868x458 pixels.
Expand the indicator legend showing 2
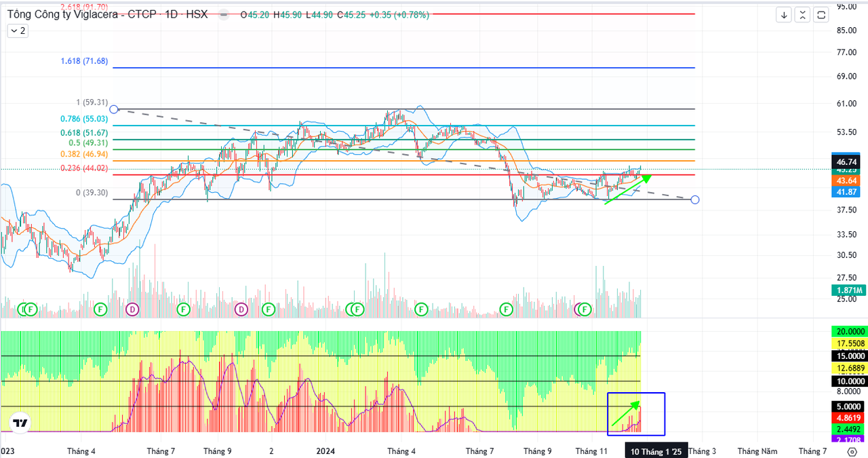point(17,31)
